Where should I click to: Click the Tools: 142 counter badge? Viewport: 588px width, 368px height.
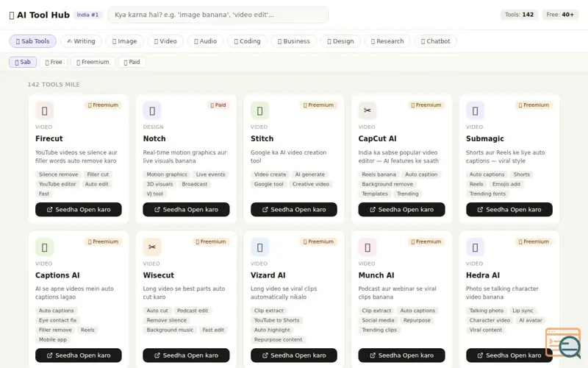[x=519, y=15]
